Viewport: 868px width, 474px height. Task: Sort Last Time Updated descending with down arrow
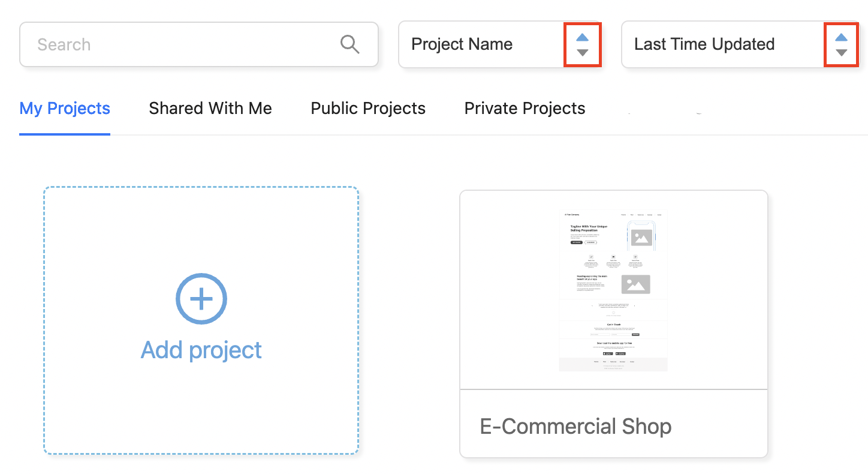pos(841,53)
